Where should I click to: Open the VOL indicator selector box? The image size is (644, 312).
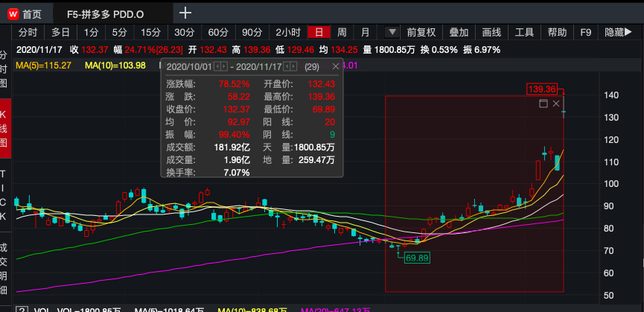coord(21,308)
